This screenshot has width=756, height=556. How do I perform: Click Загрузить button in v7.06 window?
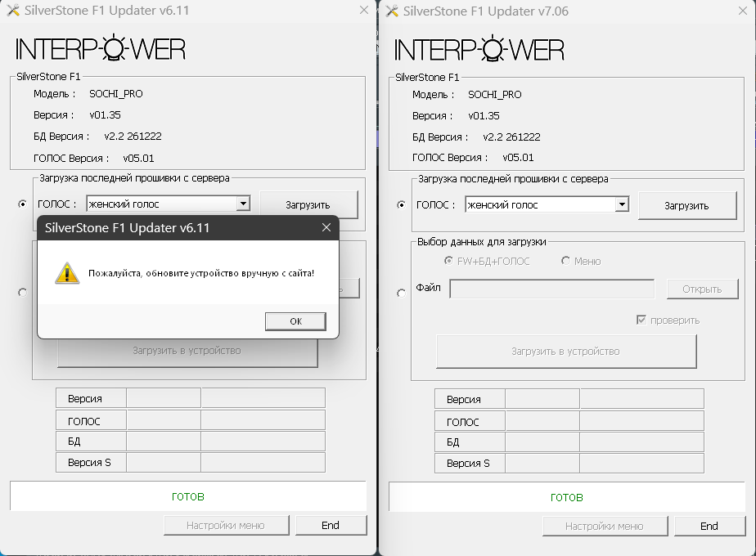687,206
